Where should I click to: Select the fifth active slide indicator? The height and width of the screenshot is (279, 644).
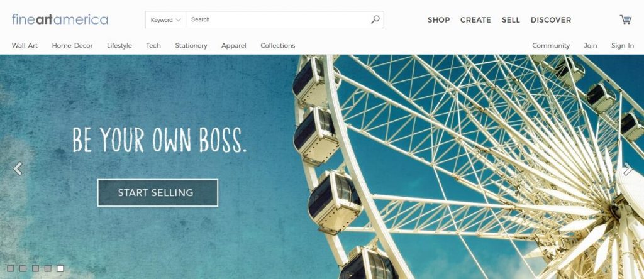coord(60,268)
